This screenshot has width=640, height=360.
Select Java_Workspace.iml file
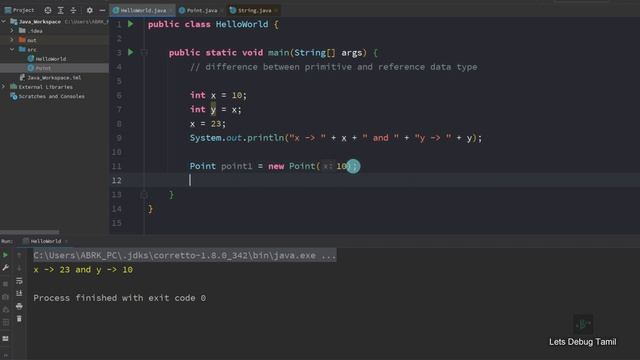(50, 78)
